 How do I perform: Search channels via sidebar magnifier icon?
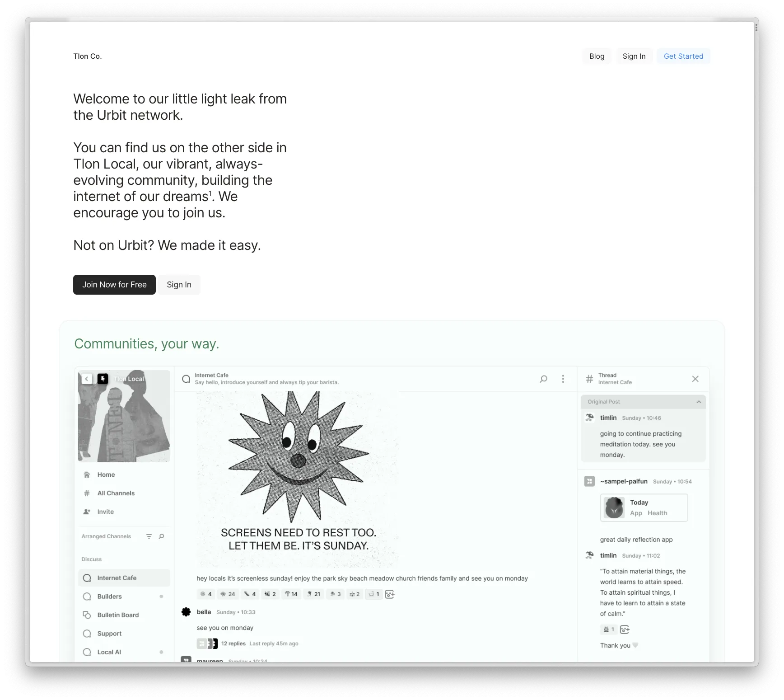162,536
